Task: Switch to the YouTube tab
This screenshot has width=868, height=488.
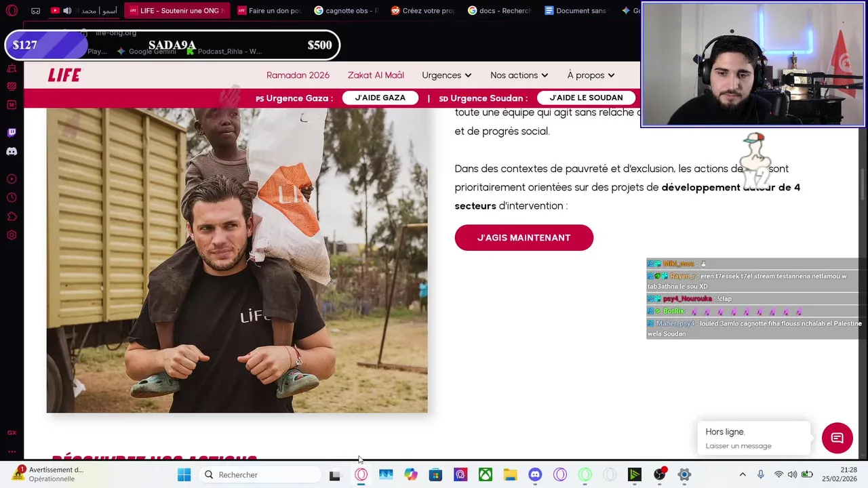Action: pos(83,11)
